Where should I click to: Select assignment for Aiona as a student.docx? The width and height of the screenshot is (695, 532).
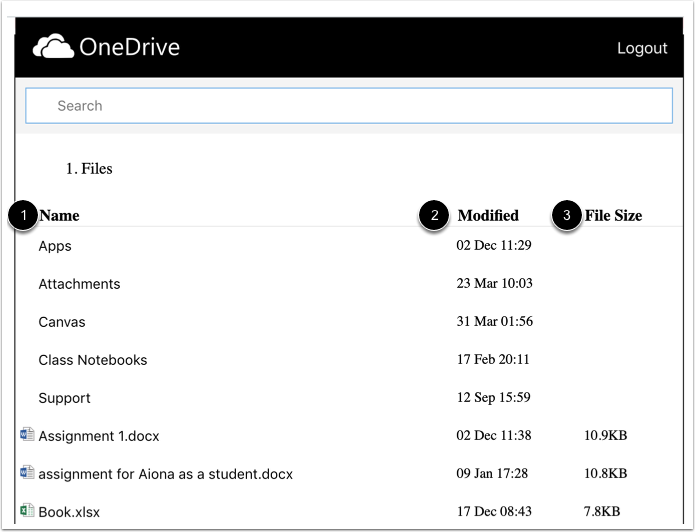click(x=166, y=474)
